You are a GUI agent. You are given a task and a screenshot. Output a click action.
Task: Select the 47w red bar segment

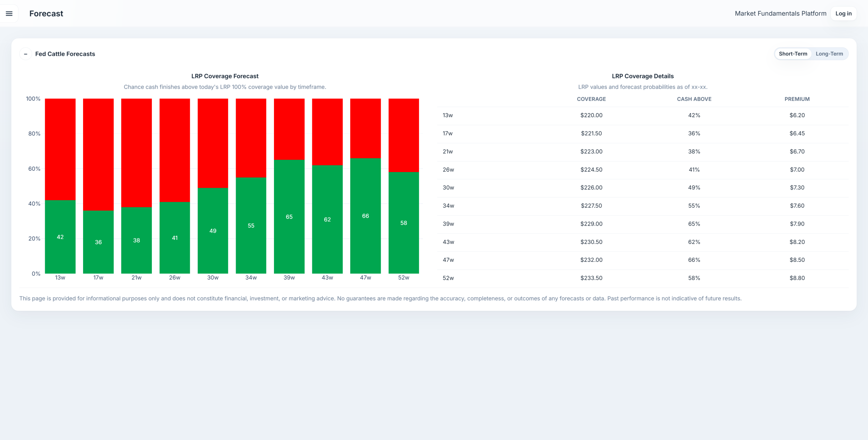[366, 128]
